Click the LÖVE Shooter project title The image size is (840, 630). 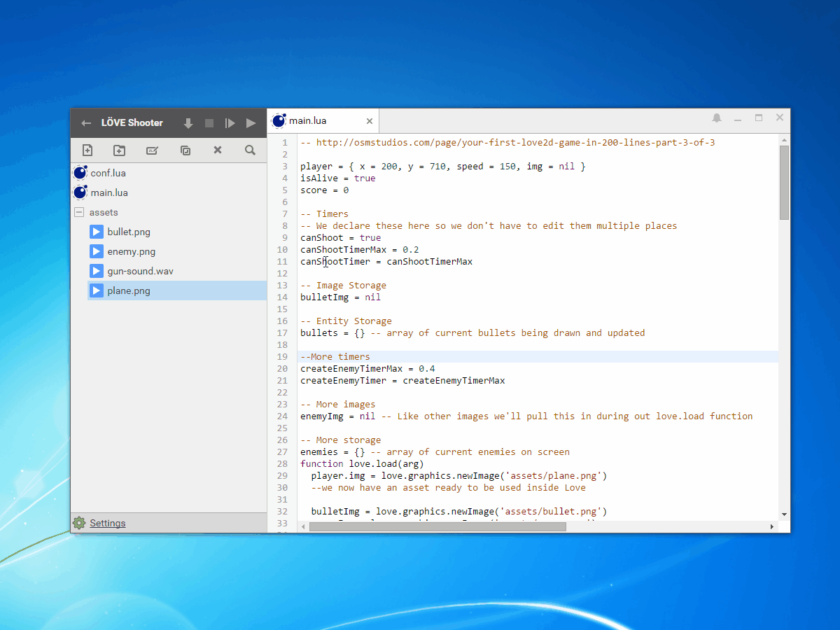point(132,123)
